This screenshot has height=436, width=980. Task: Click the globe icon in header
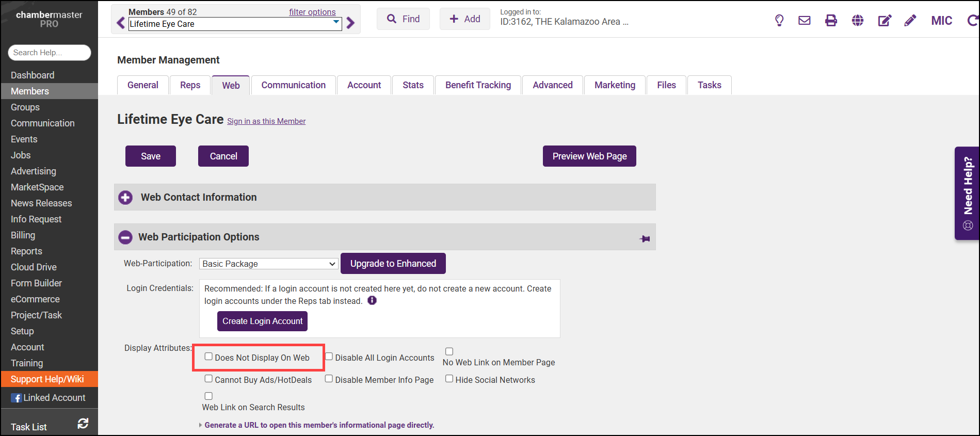(858, 20)
